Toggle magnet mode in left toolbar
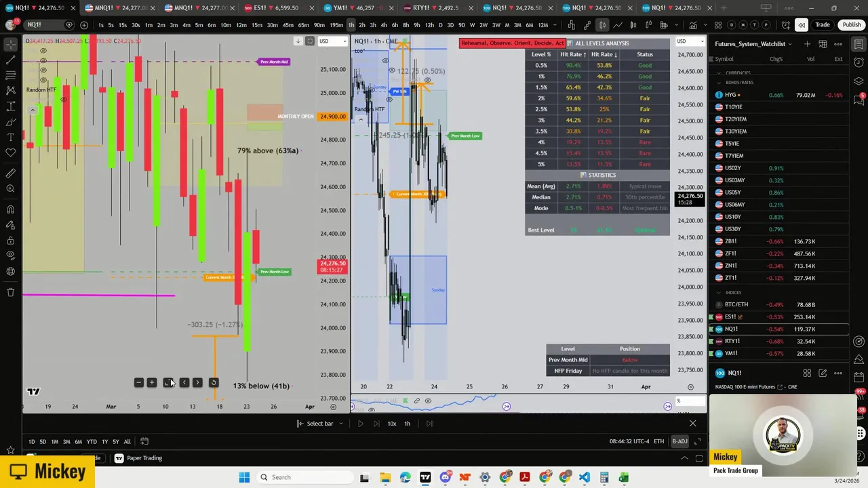 coord(10,209)
